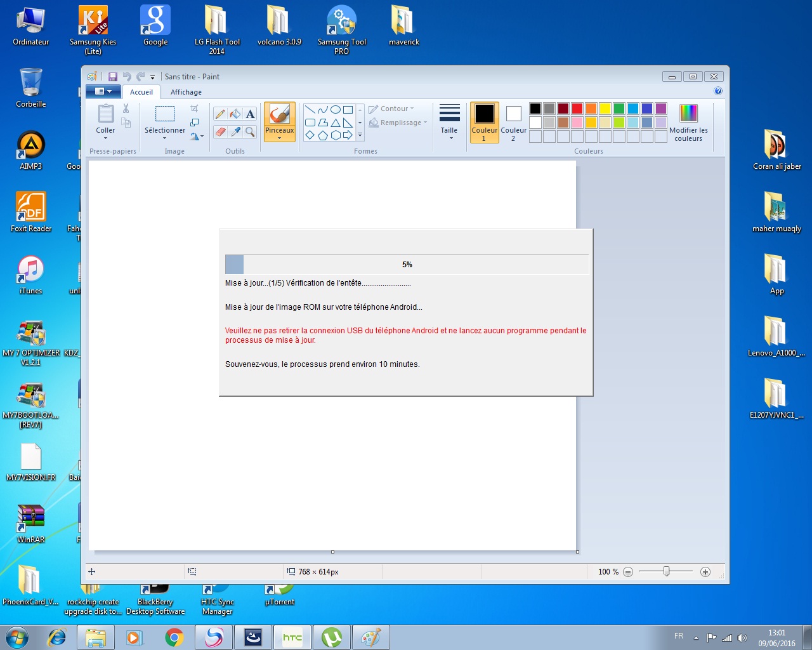Screen dimensions: 812x650
Task: Select Couleur 2 button
Action: click(513, 123)
